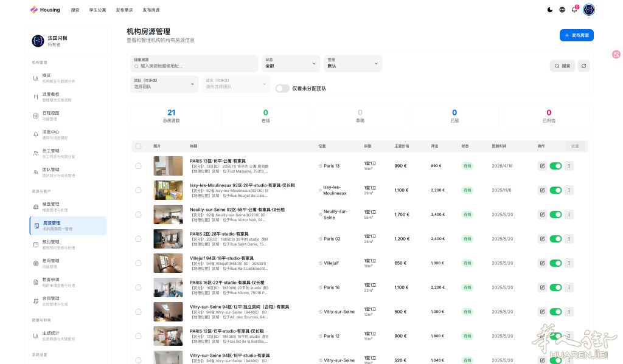The height and width of the screenshot is (364, 623).
Task: Open 团队管理 sidebar item
Action: click(68, 172)
